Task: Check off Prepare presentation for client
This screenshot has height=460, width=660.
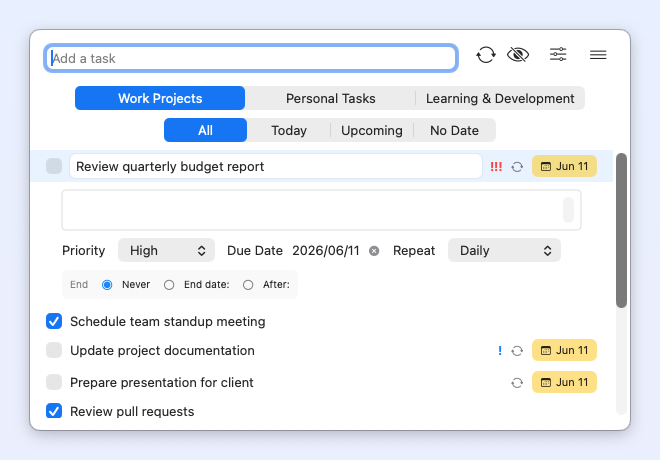Action: (x=54, y=382)
